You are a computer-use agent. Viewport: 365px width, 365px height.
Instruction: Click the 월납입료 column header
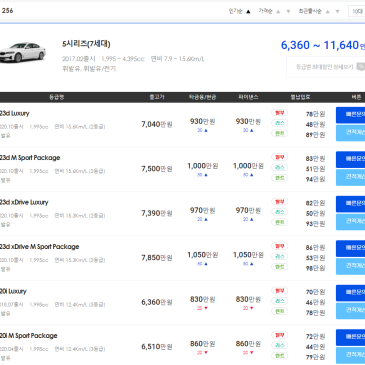pyautogui.click(x=300, y=97)
